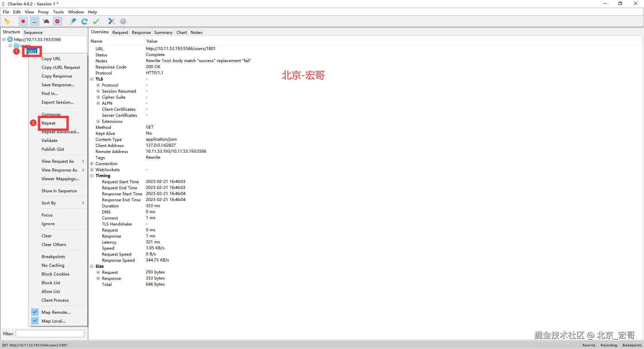Click the globe icon of host 10.11.53.193:5566

[10, 40]
